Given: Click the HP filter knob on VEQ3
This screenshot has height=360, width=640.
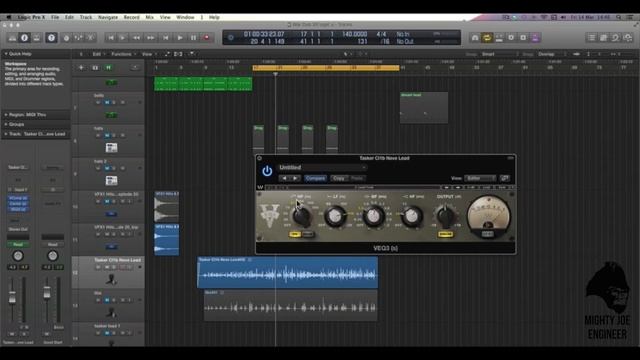Looking at the screenshot, I should (x=302, y=217).
